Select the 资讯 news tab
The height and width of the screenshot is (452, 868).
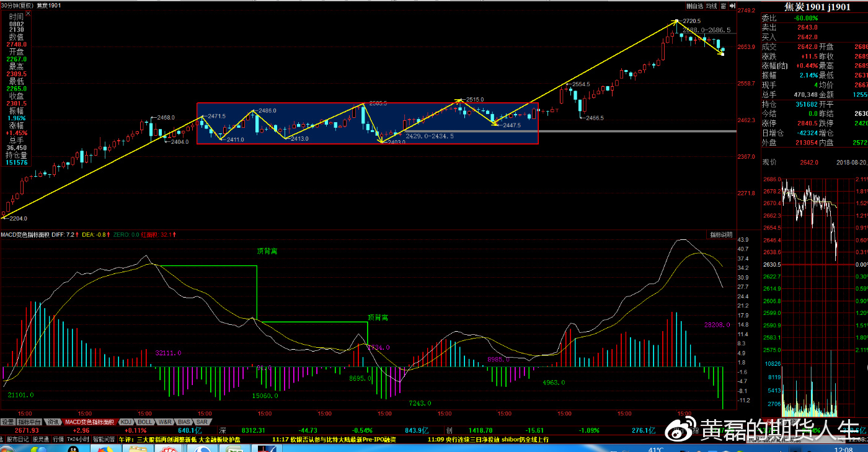pos(53,422)
